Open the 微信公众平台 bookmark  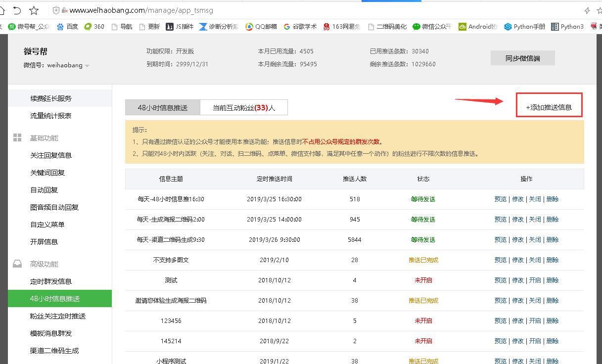click(437, 27)
